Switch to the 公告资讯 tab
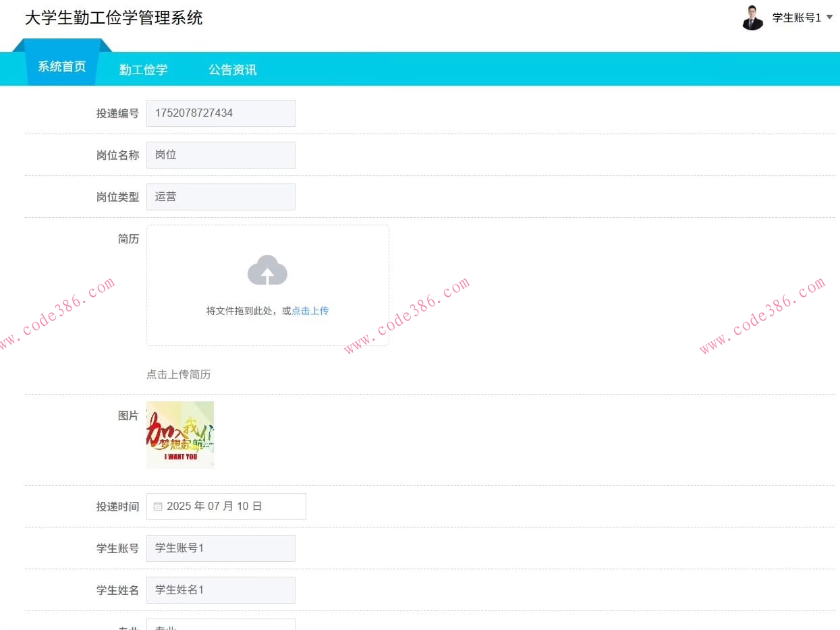 point(231,68)
